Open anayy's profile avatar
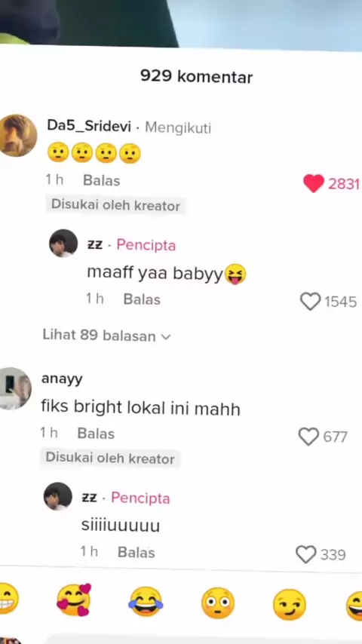362x644 pixels. [15, 388]
